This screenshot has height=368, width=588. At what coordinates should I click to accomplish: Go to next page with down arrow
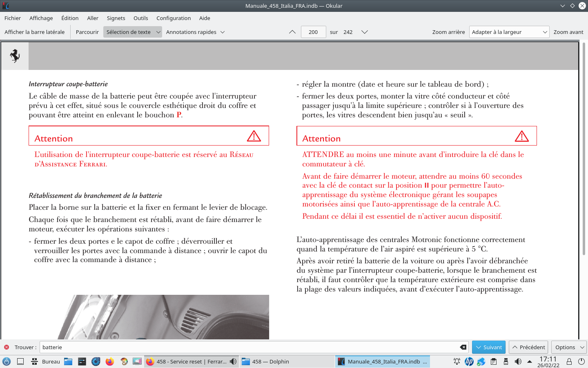pos(365,32)
